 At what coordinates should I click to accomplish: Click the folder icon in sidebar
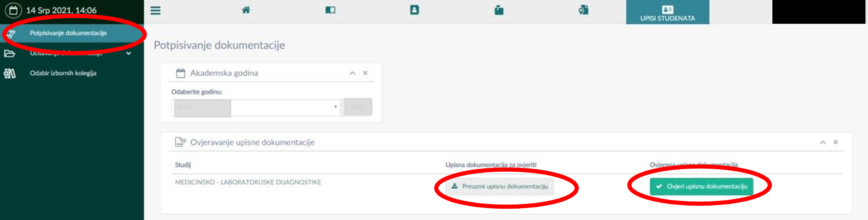click(9, 53)
